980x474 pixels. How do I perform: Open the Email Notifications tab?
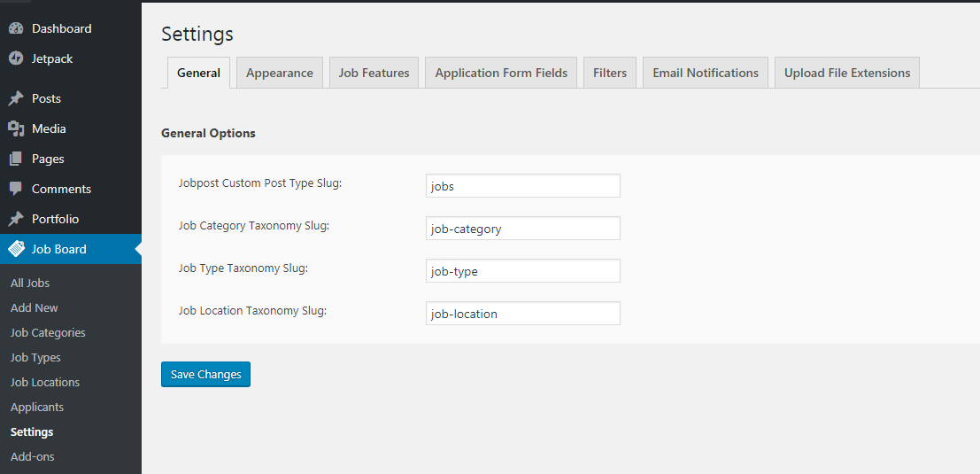706,73
